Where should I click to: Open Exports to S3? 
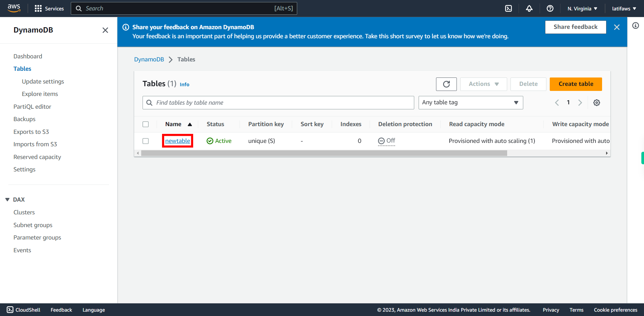[x=31, y=132]
